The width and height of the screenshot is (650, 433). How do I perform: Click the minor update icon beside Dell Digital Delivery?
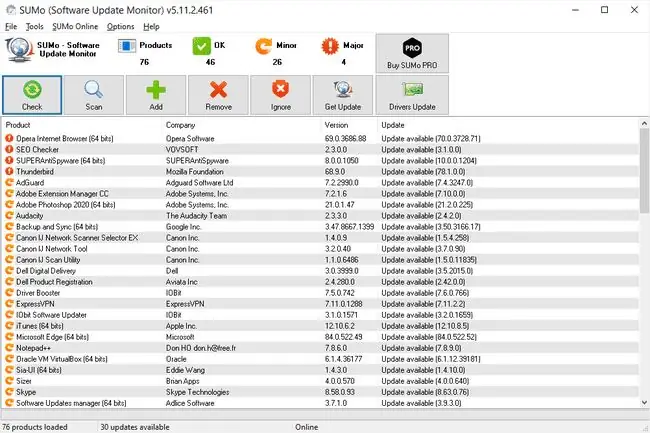tap(9, 271)
